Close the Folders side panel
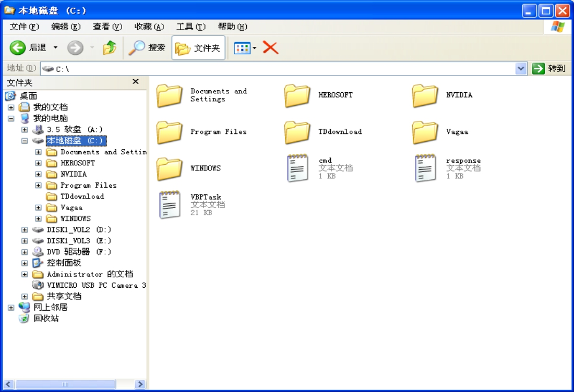This screenshot has width=574, height=392. click(x=136, y=82)
